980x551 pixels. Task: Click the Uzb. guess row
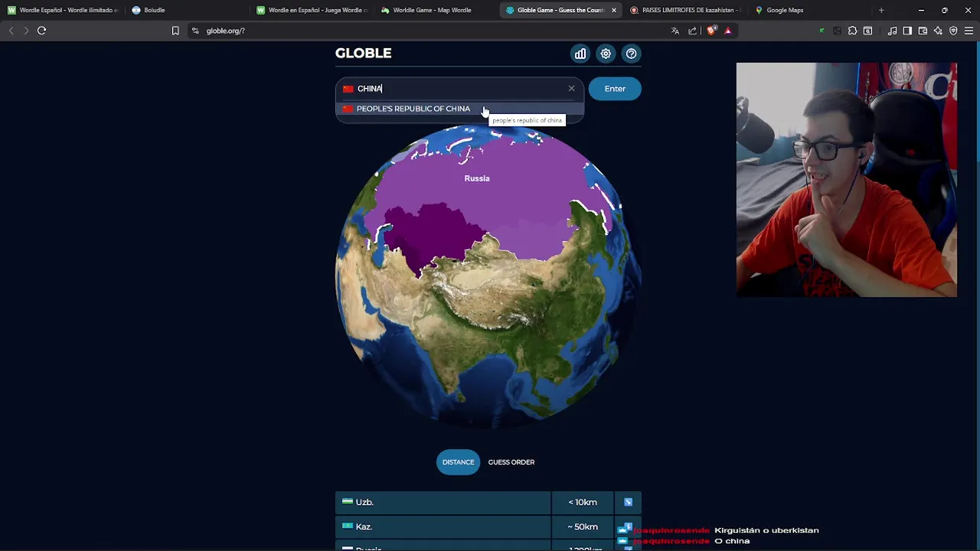click(488, 502)
